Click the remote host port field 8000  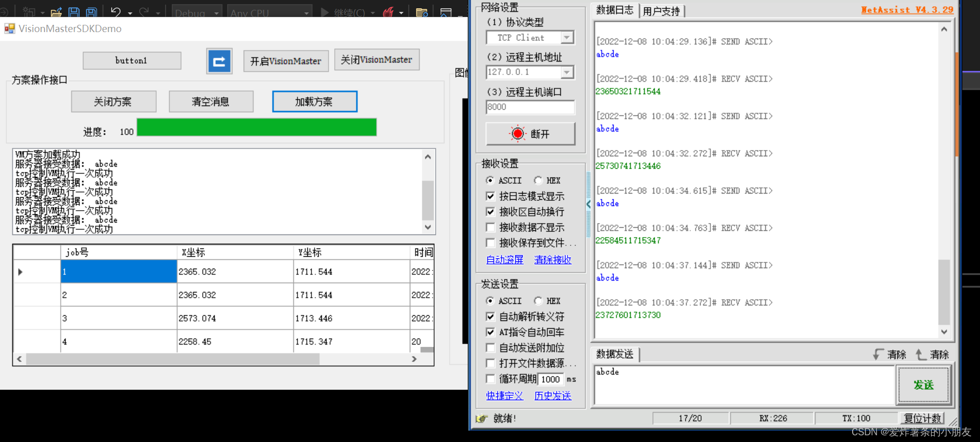(530, 107)
